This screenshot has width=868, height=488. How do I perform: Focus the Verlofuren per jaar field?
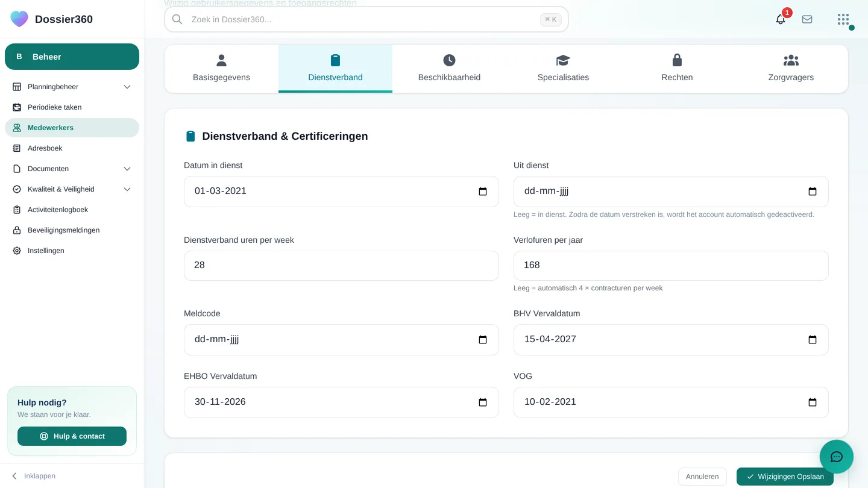pos(671,266)
